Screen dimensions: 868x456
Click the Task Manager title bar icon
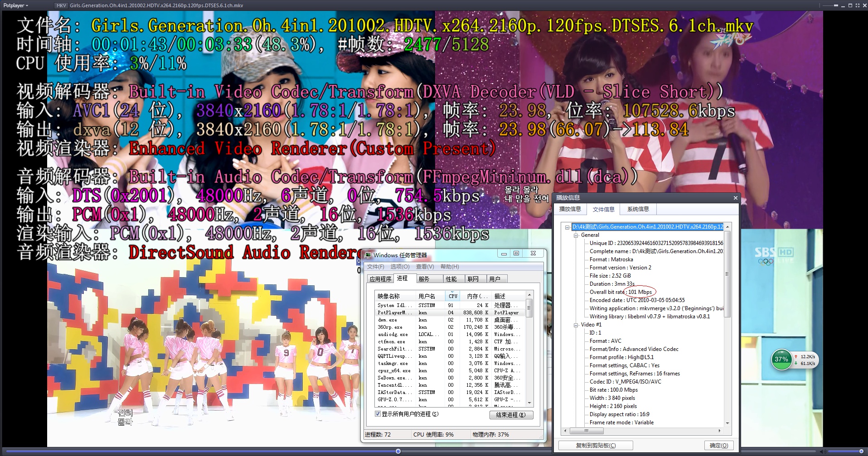368,255
